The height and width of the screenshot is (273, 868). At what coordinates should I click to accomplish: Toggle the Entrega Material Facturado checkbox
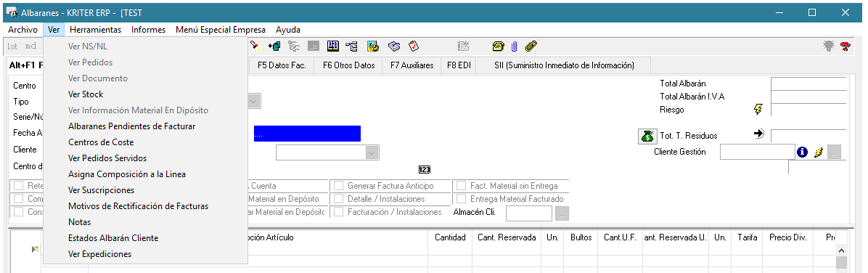[x=461, y=199]
